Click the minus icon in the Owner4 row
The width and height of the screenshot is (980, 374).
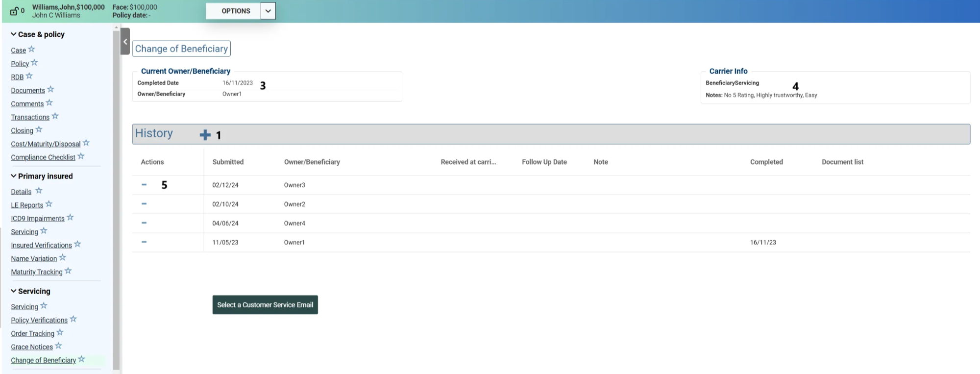tap(144, 223)
